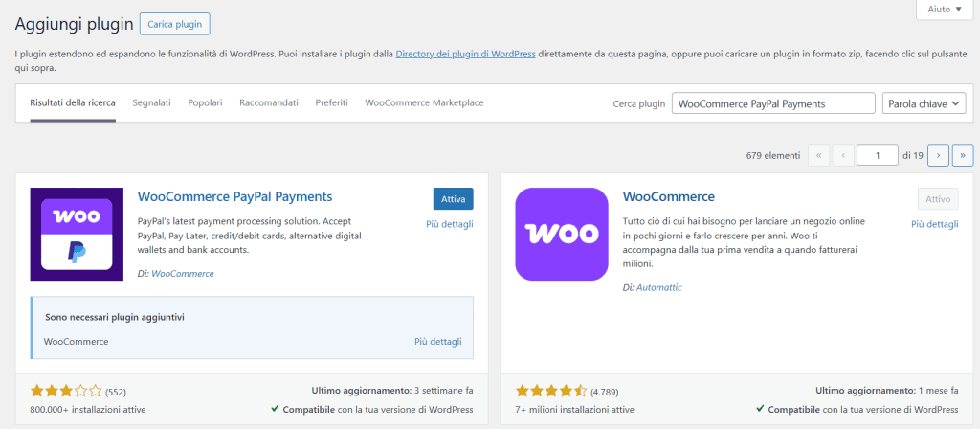Click the Carica plugin button
The width and height of the screenshot is (980, 429).
[175, 24]
